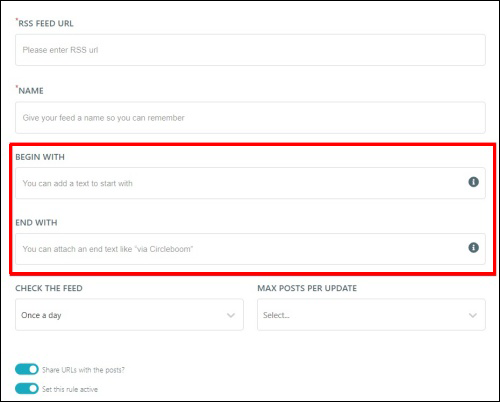Disable the 'Set this rule active' switch
The height and width of the screenshot is (402, 500).
[x=27, y=389]
